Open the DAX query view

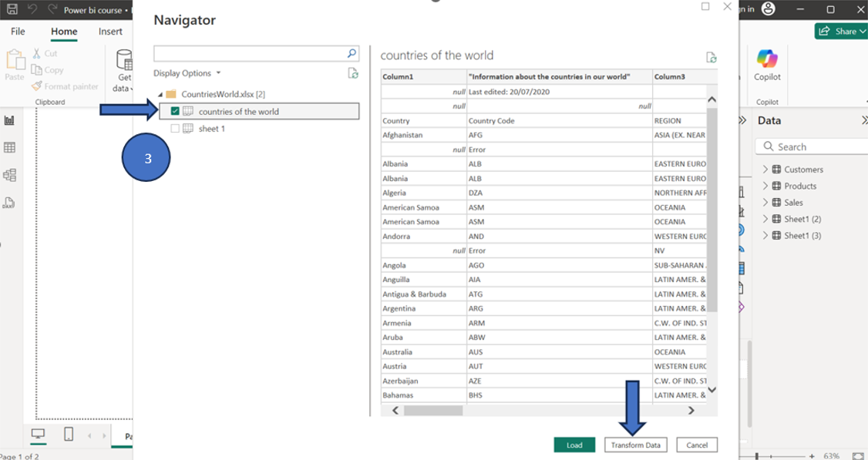[9, 202]
